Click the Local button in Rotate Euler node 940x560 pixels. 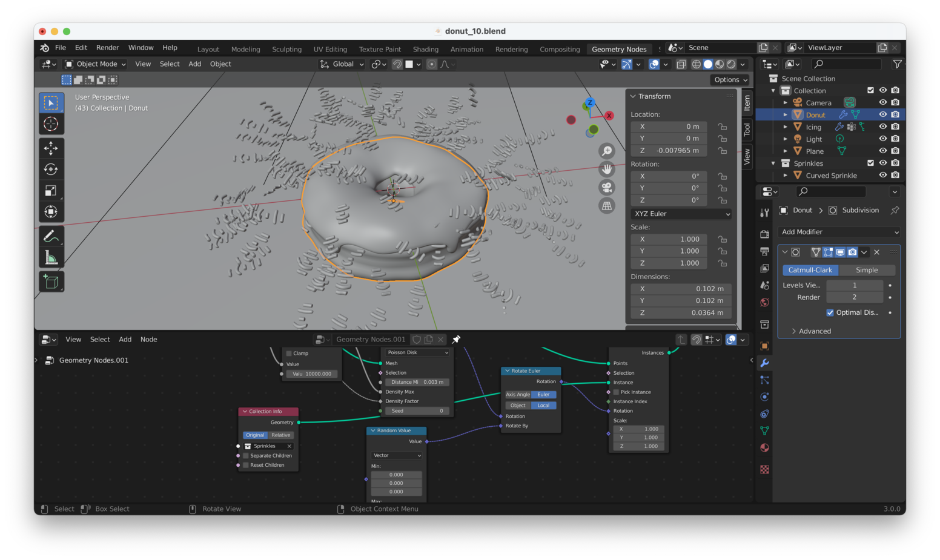[x=543, y=406]
